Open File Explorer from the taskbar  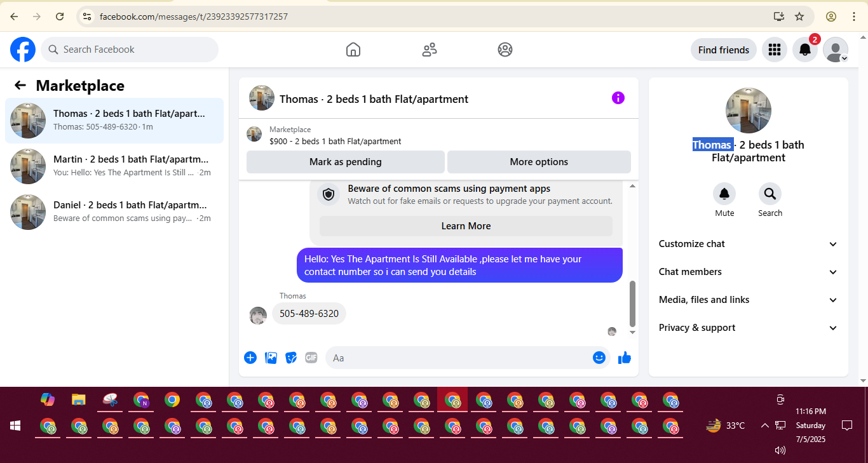pos(78,399)
